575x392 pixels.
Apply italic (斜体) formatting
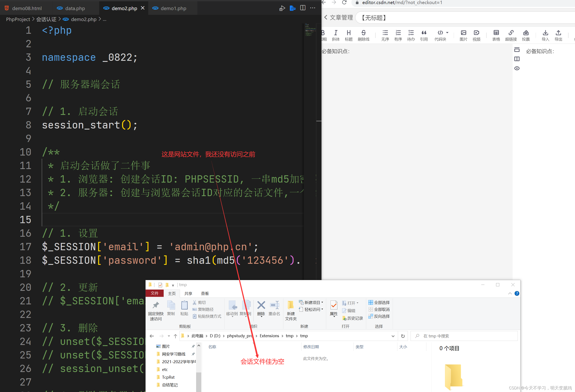pyautogui.click(x=336, y=36)
